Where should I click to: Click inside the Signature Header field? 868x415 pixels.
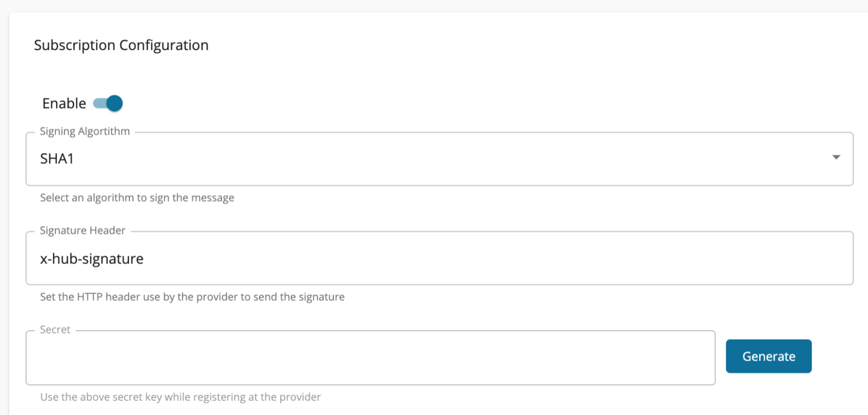coord(368,258)
